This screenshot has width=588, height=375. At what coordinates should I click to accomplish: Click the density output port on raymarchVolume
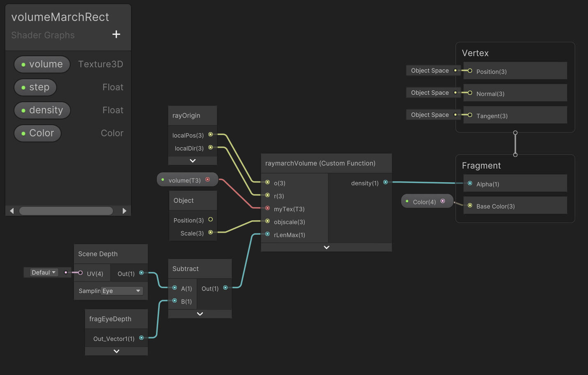[385, 182]
